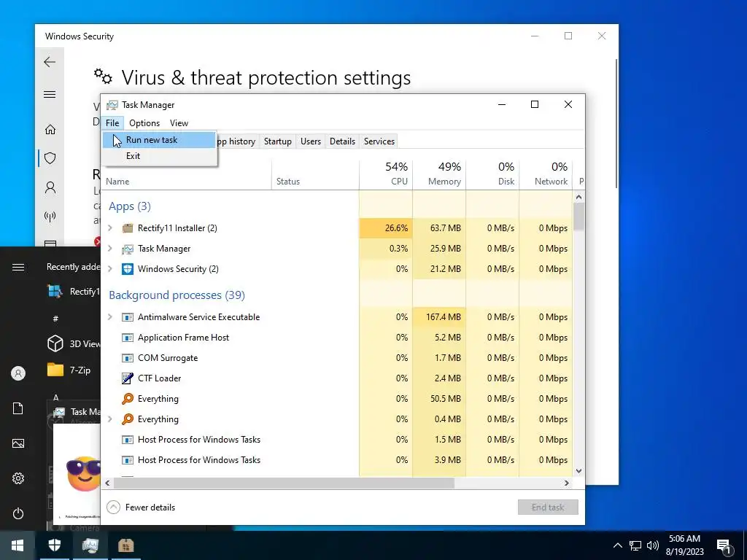Open Home in Windows Security sidebar
Viewport: 747px width, 560px height.
coord(50,130)
